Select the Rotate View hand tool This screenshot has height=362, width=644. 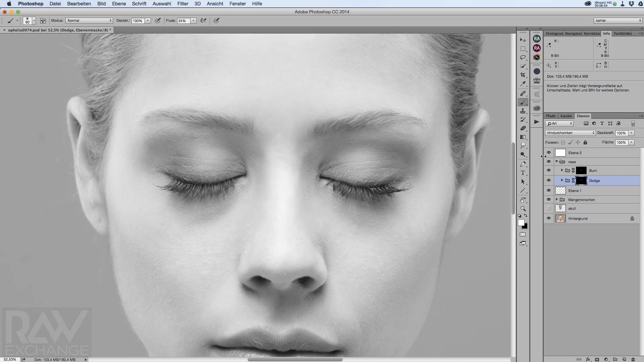click(x=523, y=200)
